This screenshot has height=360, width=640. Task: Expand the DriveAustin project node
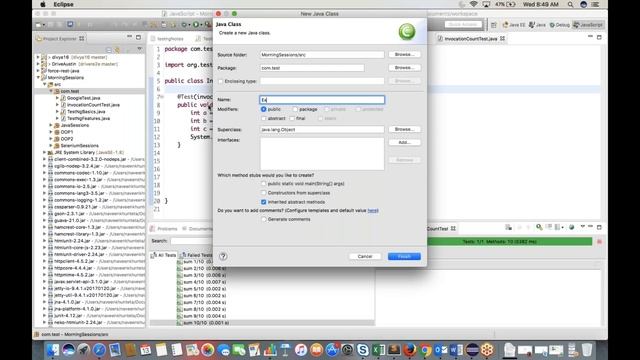(x=38, y=64)
